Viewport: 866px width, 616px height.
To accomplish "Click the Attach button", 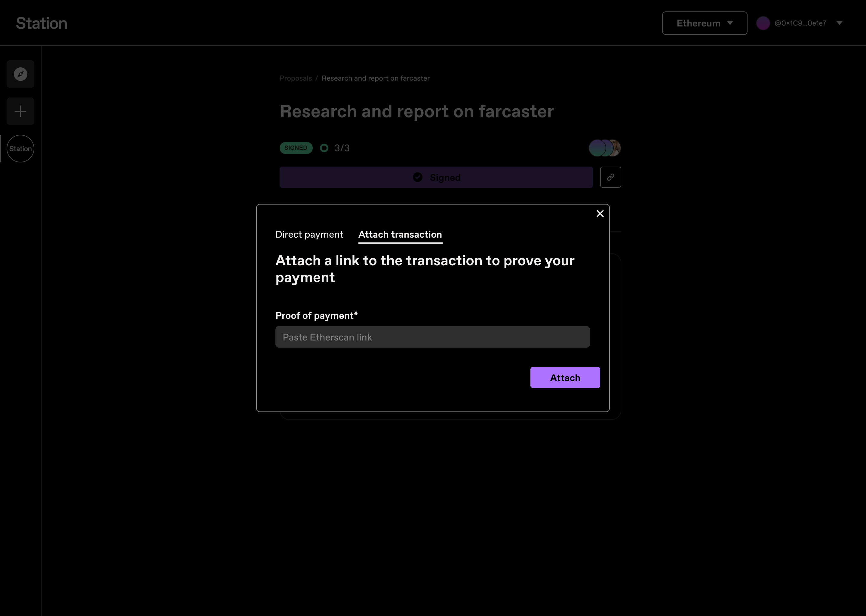I will pyautogui.click(x=565, y=377).
